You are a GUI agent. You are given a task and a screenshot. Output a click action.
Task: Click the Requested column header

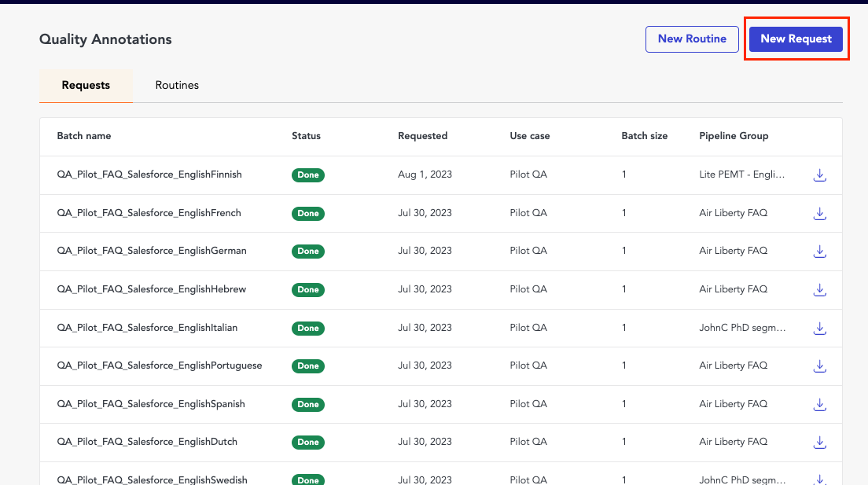pos(422,136)
